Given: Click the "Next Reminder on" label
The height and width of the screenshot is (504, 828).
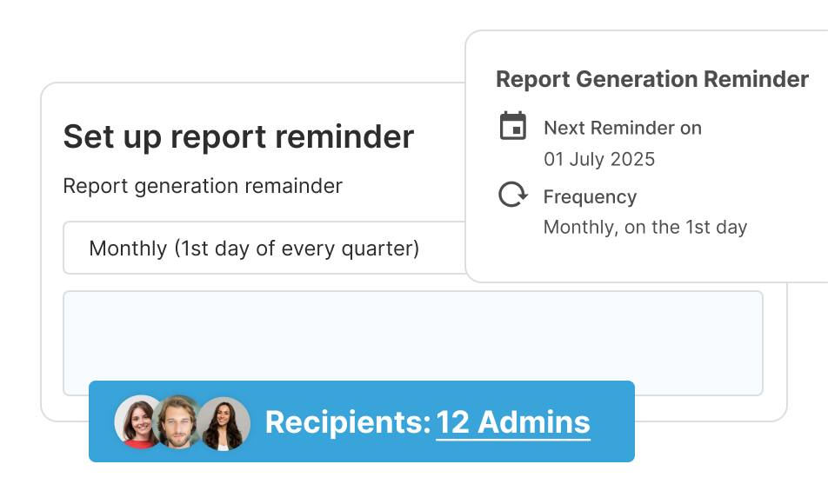Looking at the screenshot, I should coord(623,128).
